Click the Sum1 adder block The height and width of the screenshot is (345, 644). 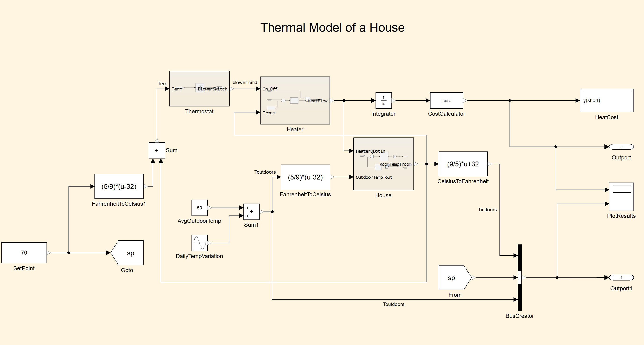(251, 212)
